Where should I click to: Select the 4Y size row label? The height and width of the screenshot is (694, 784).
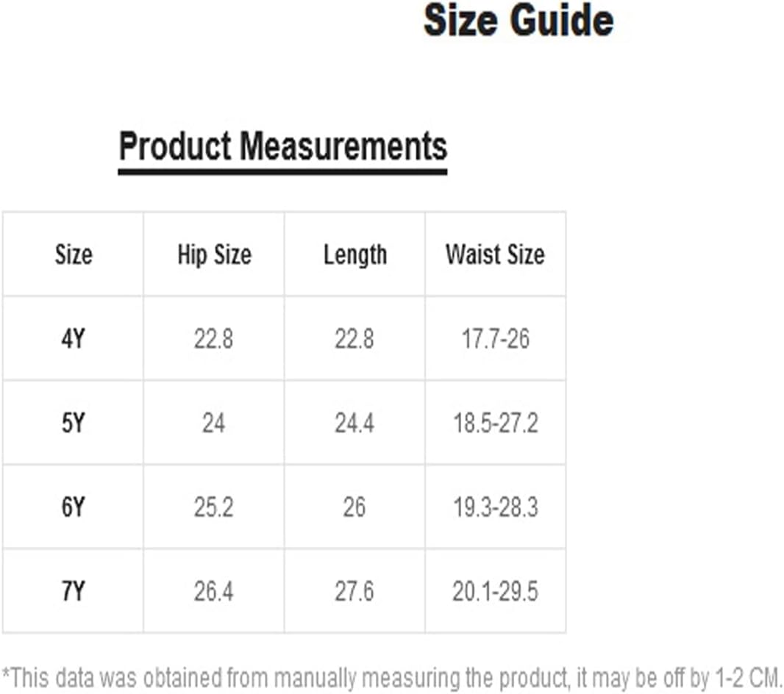[x=74, y=339]
